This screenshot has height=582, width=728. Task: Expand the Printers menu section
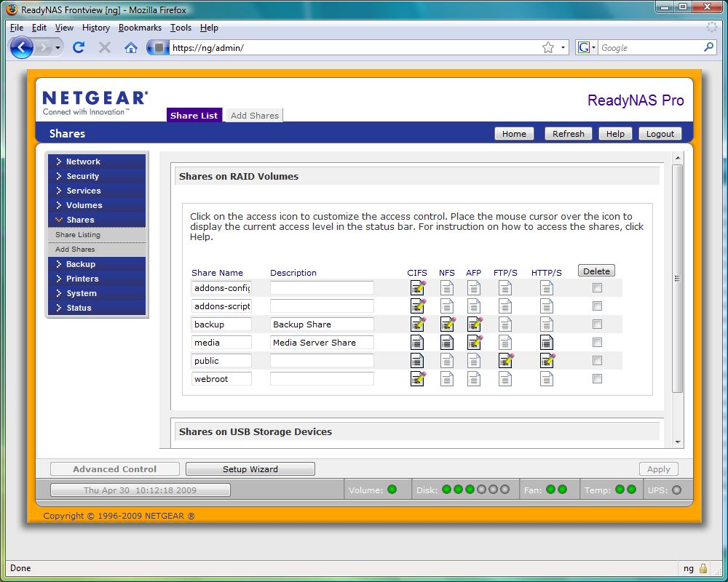point(97,279)
